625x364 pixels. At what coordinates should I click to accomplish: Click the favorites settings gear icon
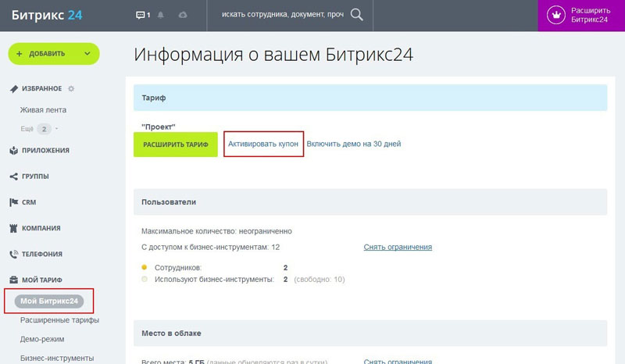(x=71, y=88)
